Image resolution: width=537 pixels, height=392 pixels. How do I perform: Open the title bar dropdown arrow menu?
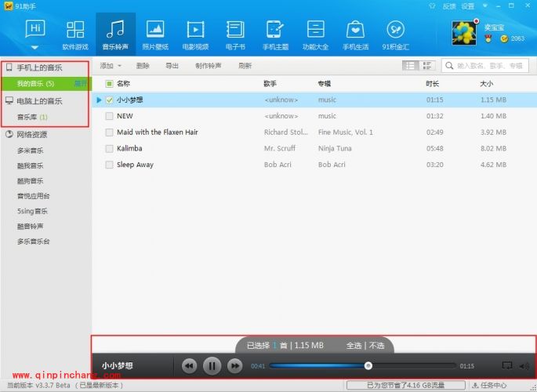[485, 5]
